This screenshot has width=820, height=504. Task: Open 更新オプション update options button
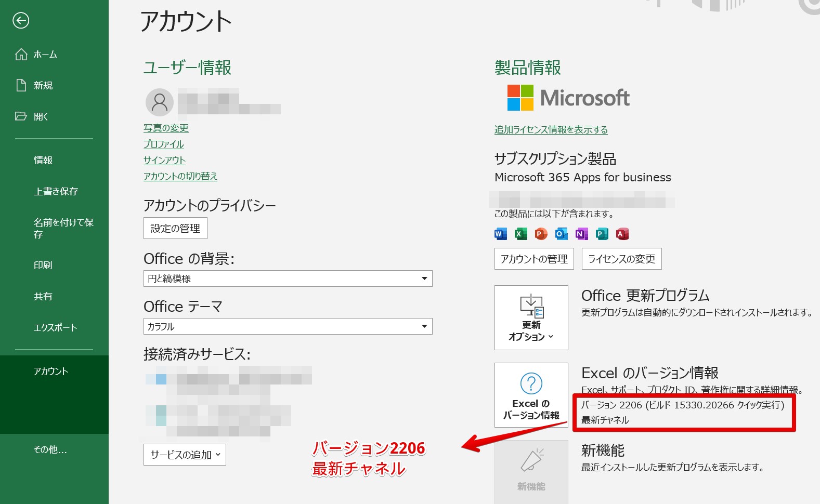pyautogui.click(x=531, y=317)
